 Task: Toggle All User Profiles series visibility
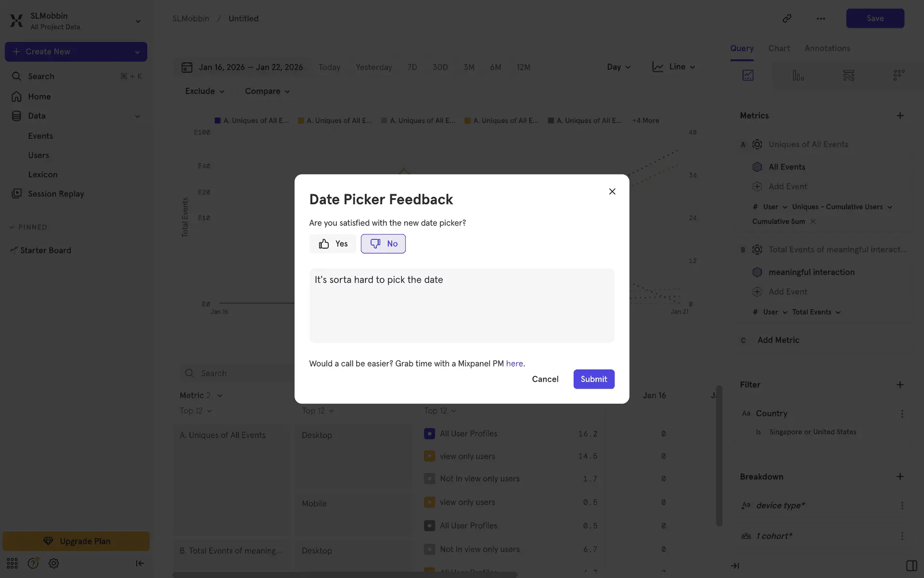click(x=429, y=433)
